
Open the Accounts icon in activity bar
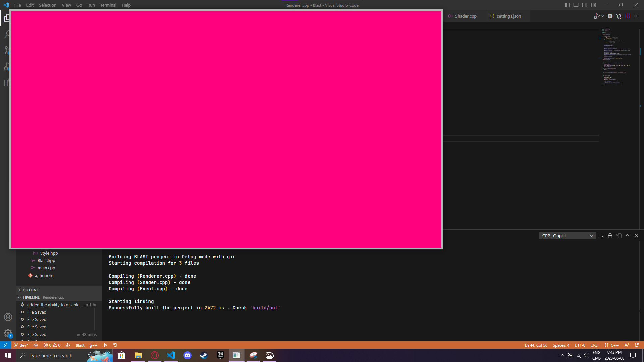8,317
